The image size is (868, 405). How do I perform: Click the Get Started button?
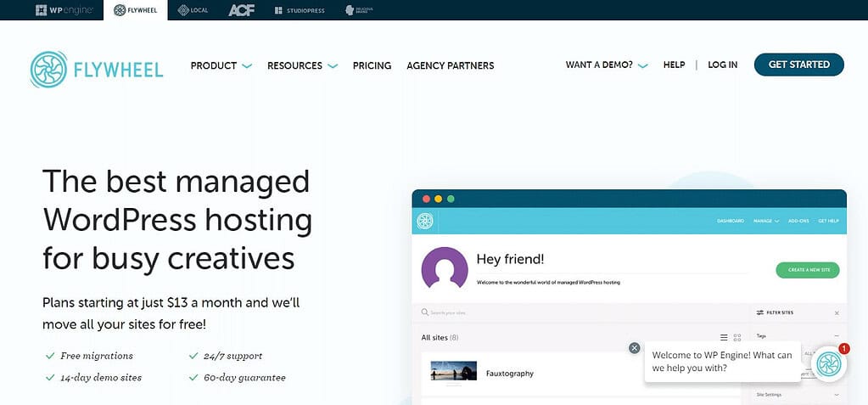point(798,65)
